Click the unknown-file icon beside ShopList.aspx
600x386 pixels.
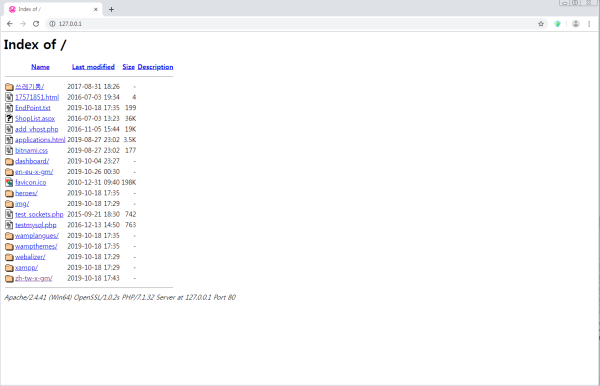(x=9, y=119)
